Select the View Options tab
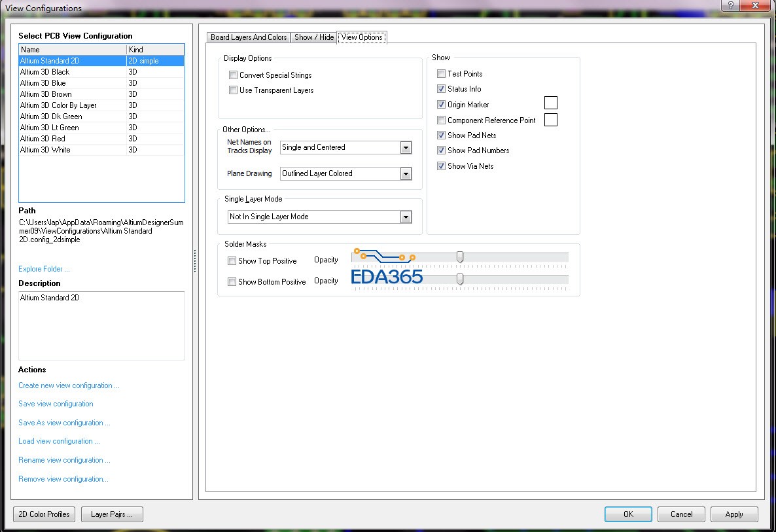This screenshot has width=776, height=532. 362,37
